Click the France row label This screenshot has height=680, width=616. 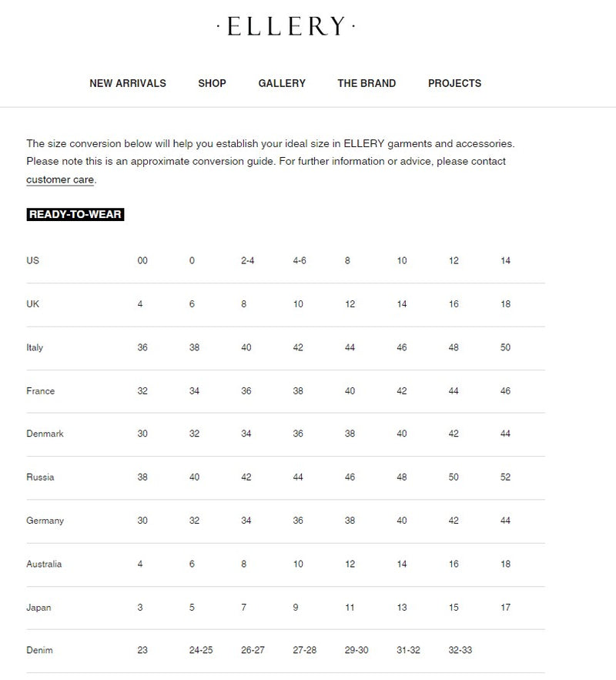(x=41, y=391)
